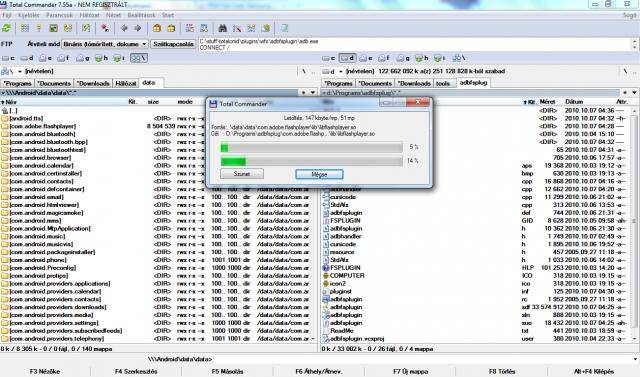The image size is (640, 377).
Task: Click the Szétkapcsolás disconnect button
Action: pyautogui.click(x=173, y=44)
